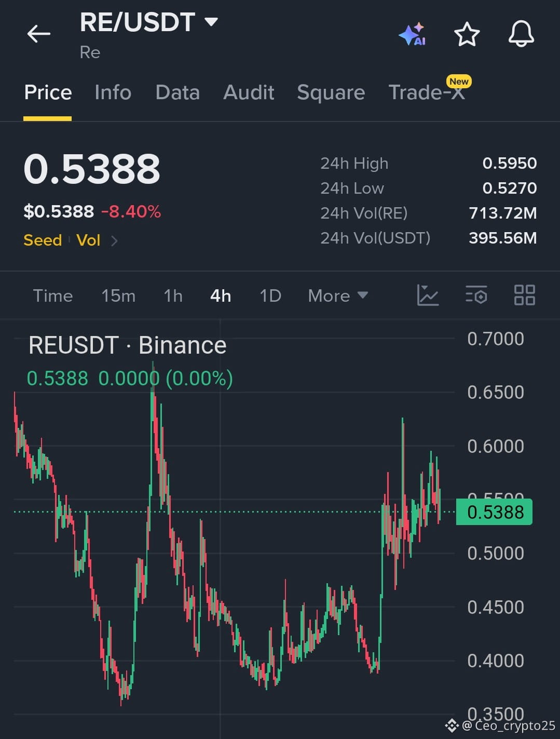Open chart settings list-gear icon
Viewport: 560px width, 739px height.
pos(476,295)
